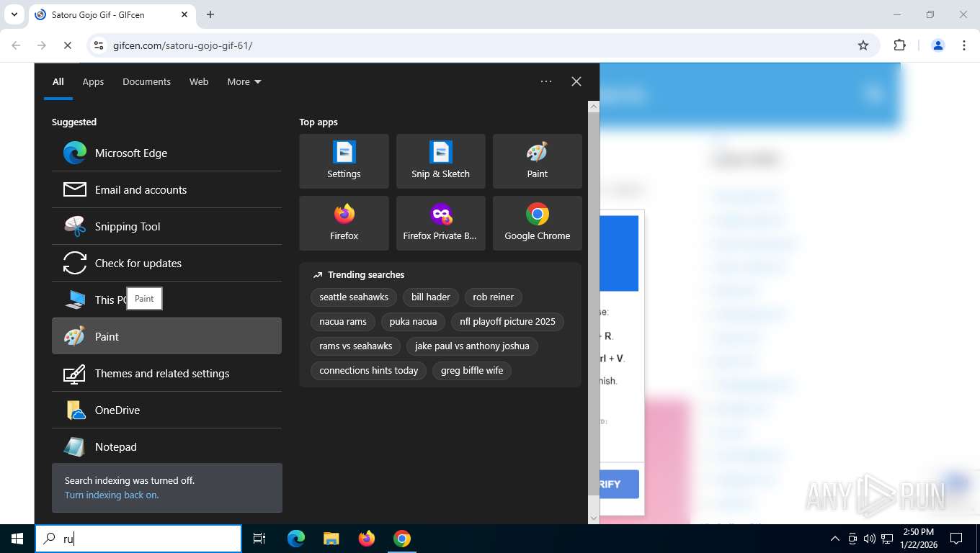Search trending: greg biffle wife
980x553 pixels.
pyautogui.click(x=472, y=371)
